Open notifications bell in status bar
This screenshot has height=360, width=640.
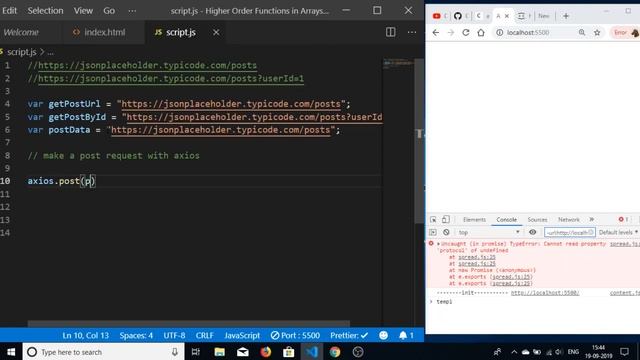tap(406, 336)
